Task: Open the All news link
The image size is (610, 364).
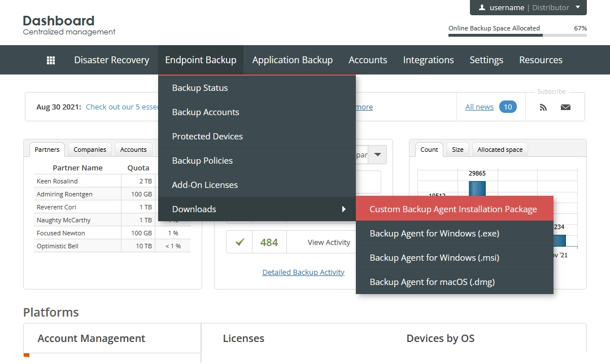Action: pyautogui.click(x=480, y=107)
